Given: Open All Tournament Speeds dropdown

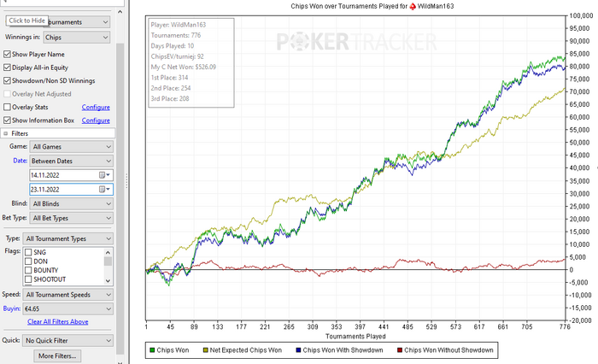Looking at the screenshot, I should [x=67, y=295].
